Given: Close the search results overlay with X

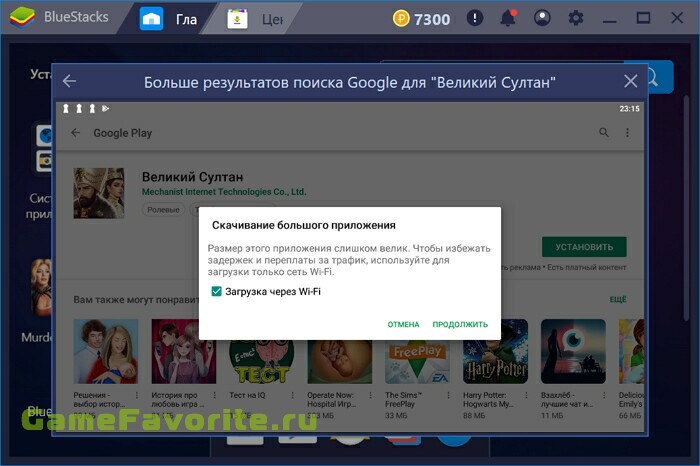Looking at the screenshot, I should [x=630, y=81].
